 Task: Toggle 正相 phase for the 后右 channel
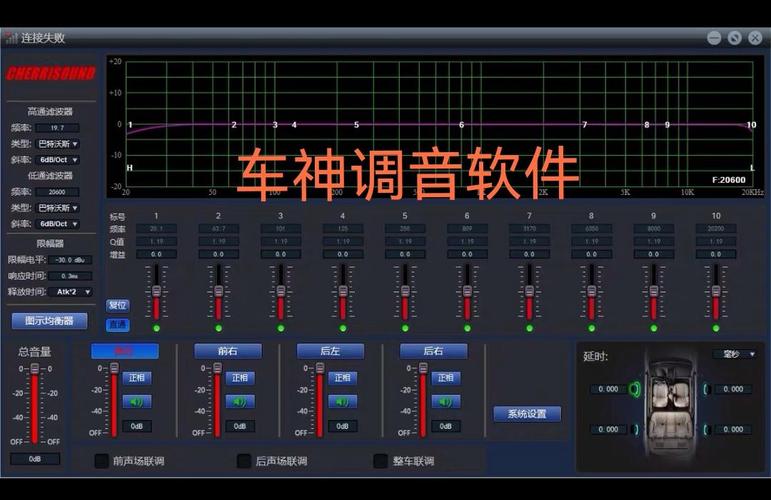click(x=445, y=378)
